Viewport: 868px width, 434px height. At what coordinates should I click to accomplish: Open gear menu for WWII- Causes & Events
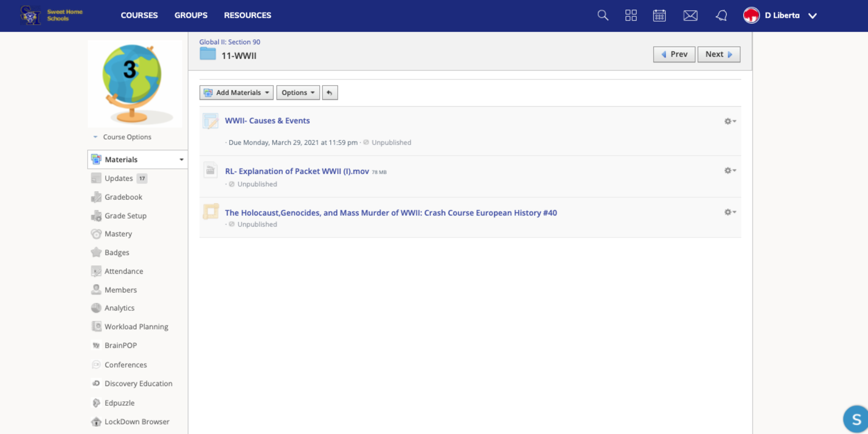click(729, 121)
